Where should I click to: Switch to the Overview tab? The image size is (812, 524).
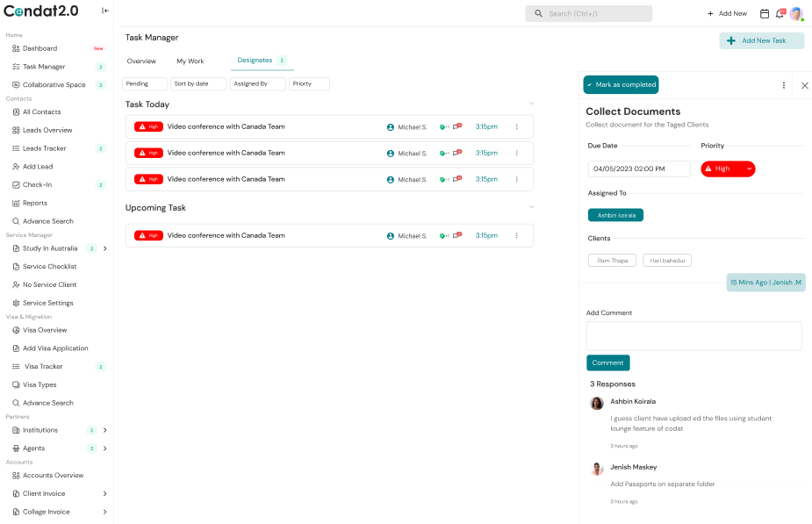pyautogui.click(x=141, y=61)
